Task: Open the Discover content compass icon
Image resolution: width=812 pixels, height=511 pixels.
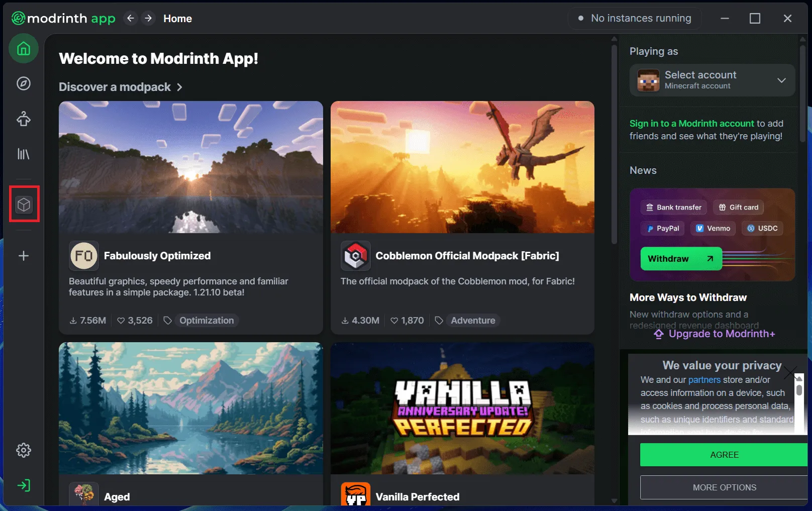Action: (x=24, y=83)
